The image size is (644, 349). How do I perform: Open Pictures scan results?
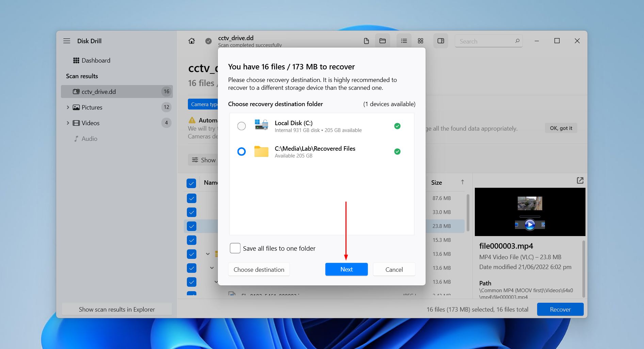117,107
